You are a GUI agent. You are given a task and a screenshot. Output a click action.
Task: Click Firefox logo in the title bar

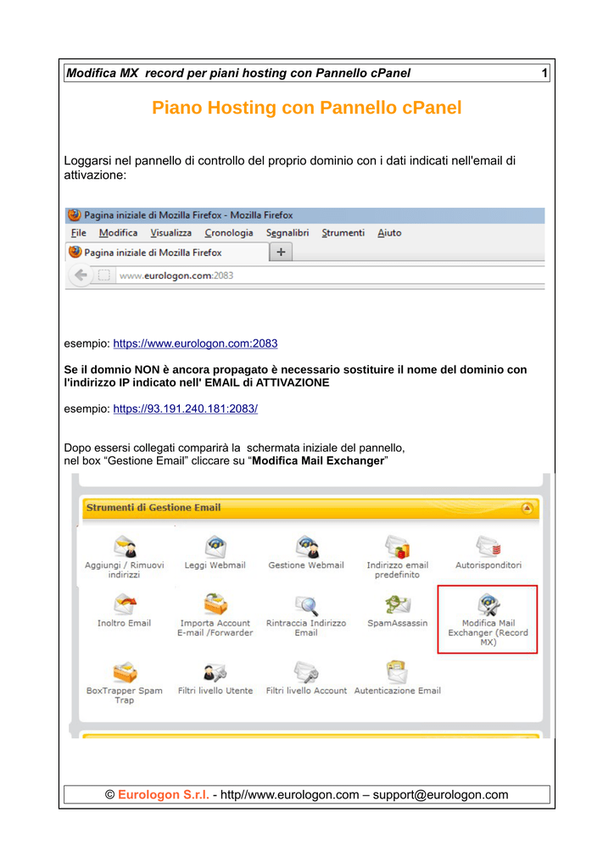coord(75,214)
